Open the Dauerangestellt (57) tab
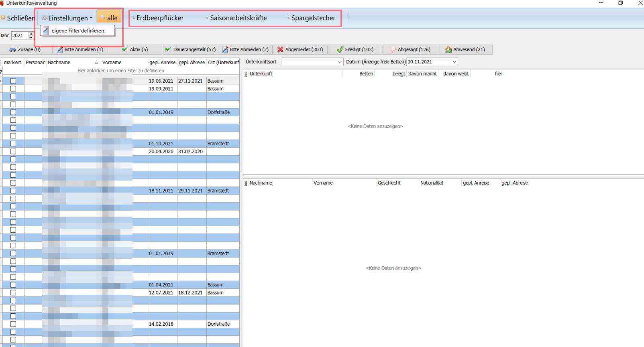 [190, 49]
